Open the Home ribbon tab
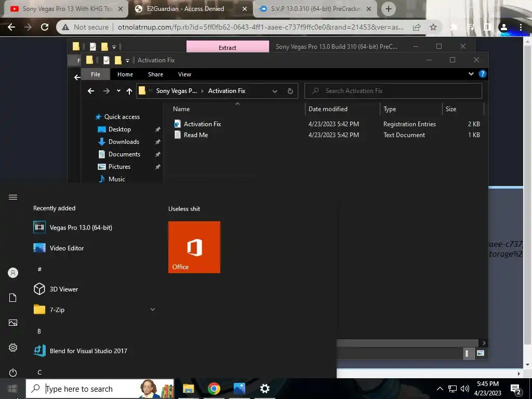This screenshot has height=399, width=532. (125, 74)
